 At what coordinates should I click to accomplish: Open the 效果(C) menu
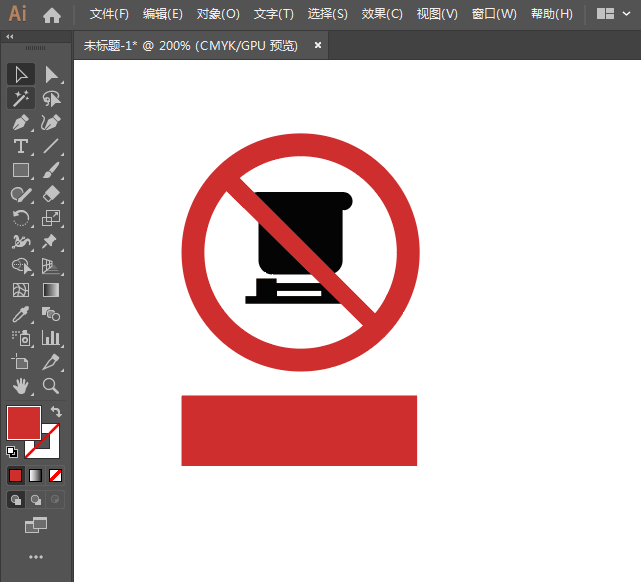pyautogui.click(x=382, y=14)
